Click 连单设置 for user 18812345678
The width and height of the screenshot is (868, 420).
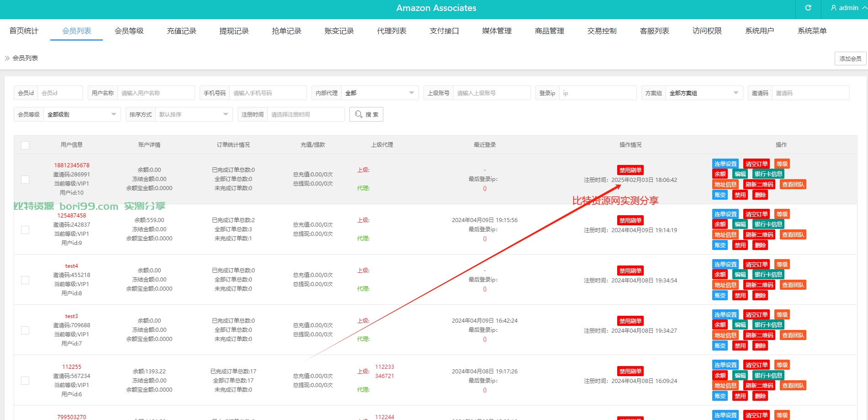(x=725, y=164)
